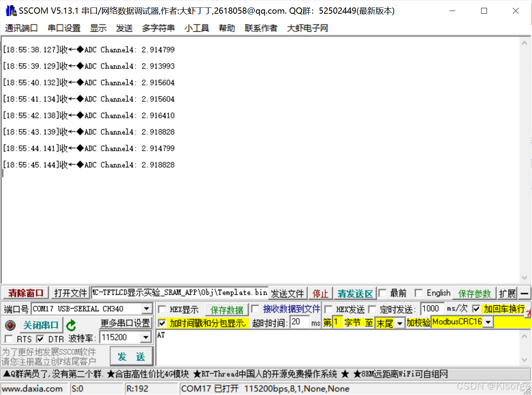
Task: Click the log line at 18:55:39.129
Action: point(89,66)
